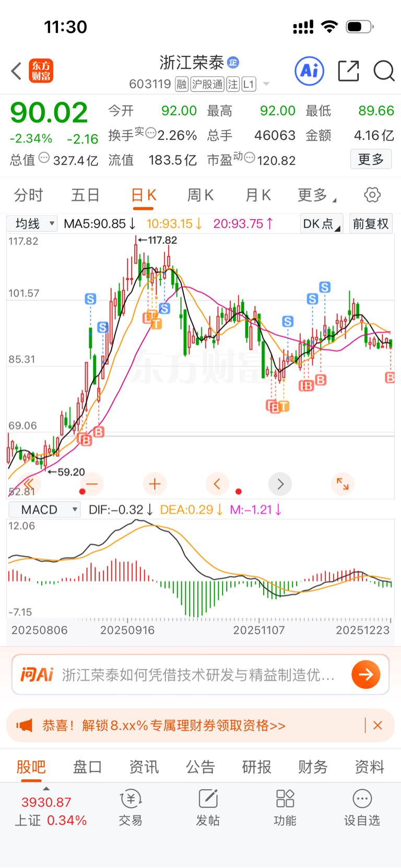Open the DK点 dropdown
The width and height of the screenshot is (401, 868).
322,224
